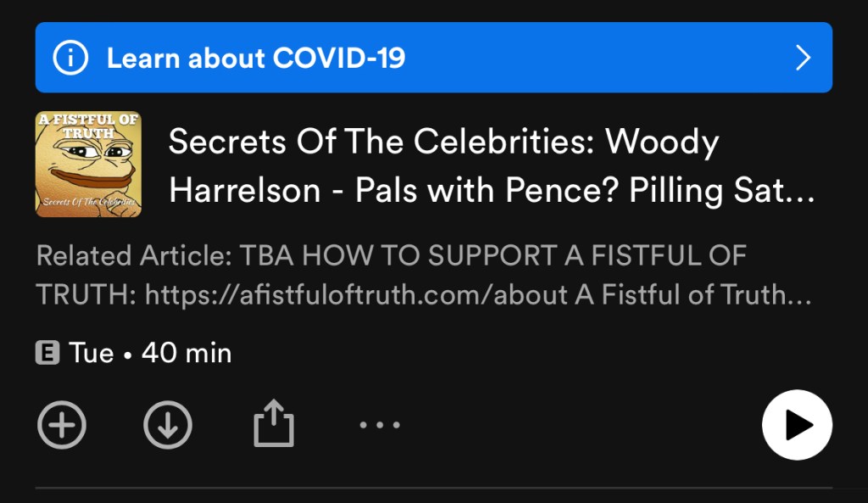Add the episode with the plus icon
Viewport: 868px width, 503px height.
tap(62, 425)
